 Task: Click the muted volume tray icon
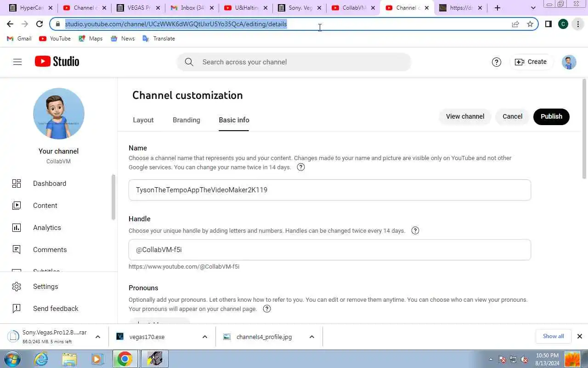pyautogui.click(x=524, y=359)
